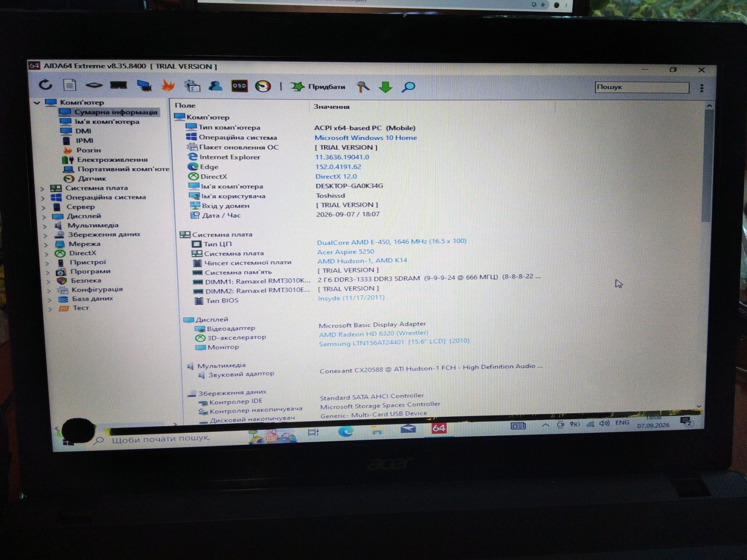Click the motherboard chip toolbar icon
Screen dimensions: 747x560
pyautogui.click(x=94, y=85)
